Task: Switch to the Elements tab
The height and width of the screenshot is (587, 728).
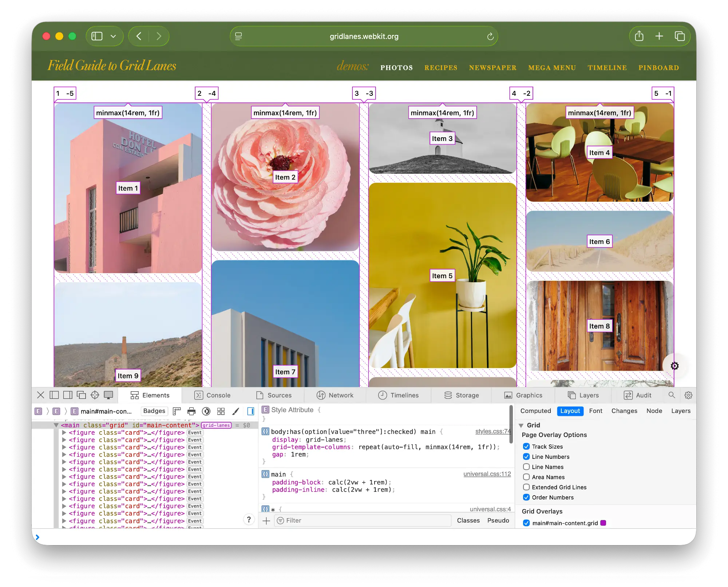Action: coord(150,395)
